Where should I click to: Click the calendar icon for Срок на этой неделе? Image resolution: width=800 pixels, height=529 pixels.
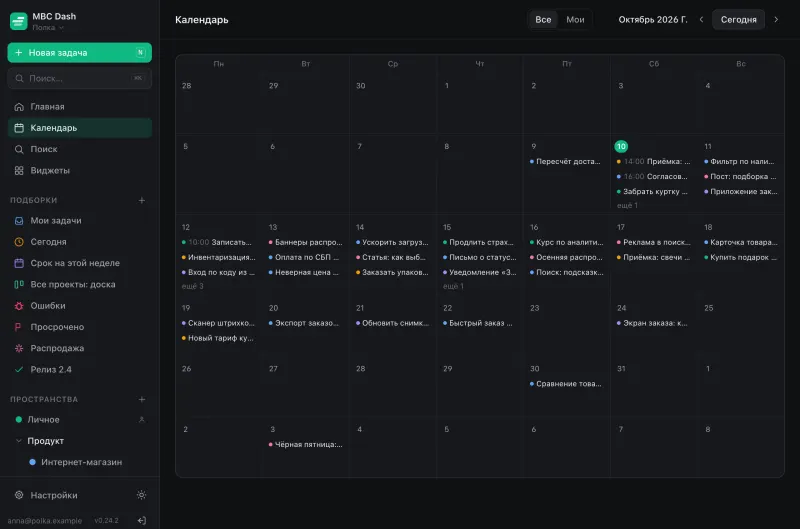pyautogui.click(x=19, y=263)
